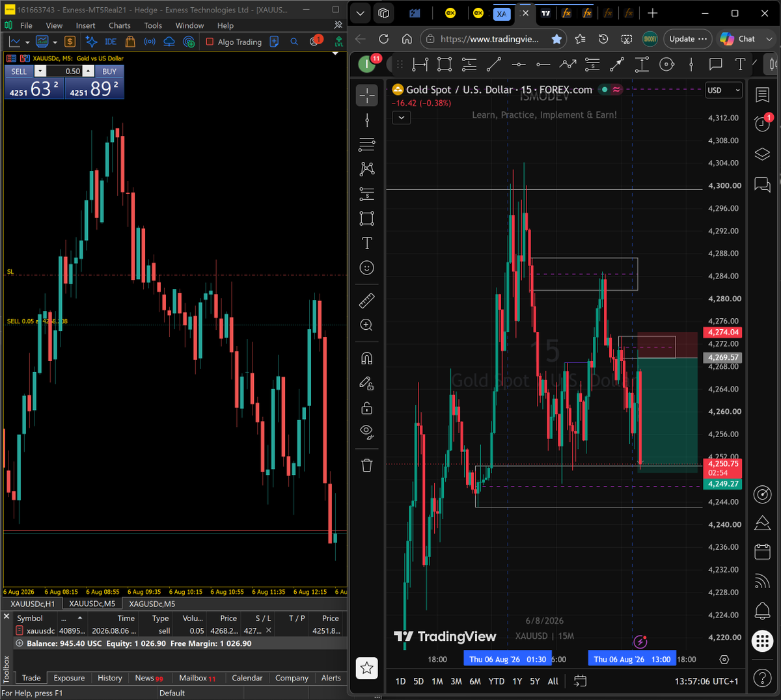The width and height of the screenshot is (781, 700).
Task: Select the TradingView crosshair cursor tool
Action: click(367, 96)
